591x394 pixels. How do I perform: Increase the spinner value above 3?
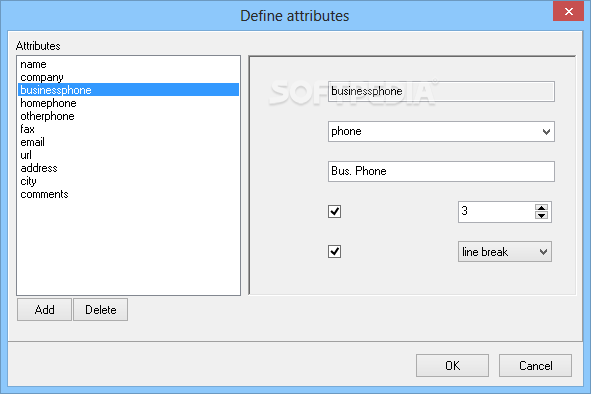click(x=542, y=208)
